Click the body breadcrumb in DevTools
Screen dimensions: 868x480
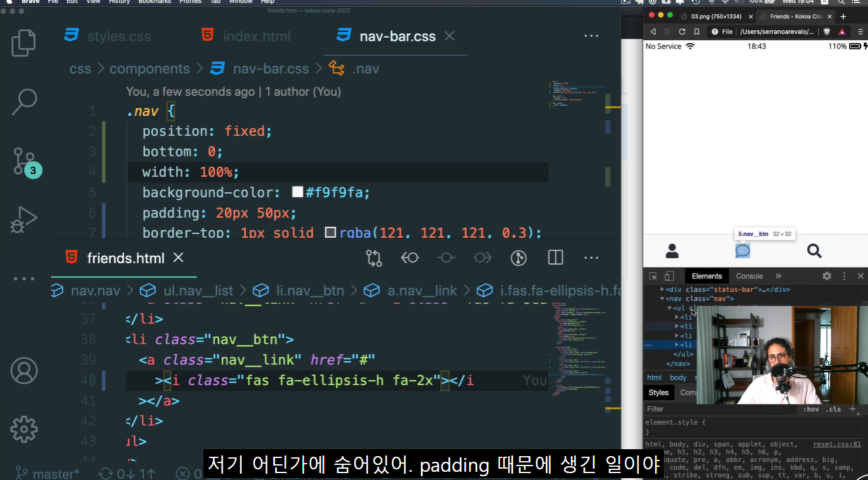[678, 378]
